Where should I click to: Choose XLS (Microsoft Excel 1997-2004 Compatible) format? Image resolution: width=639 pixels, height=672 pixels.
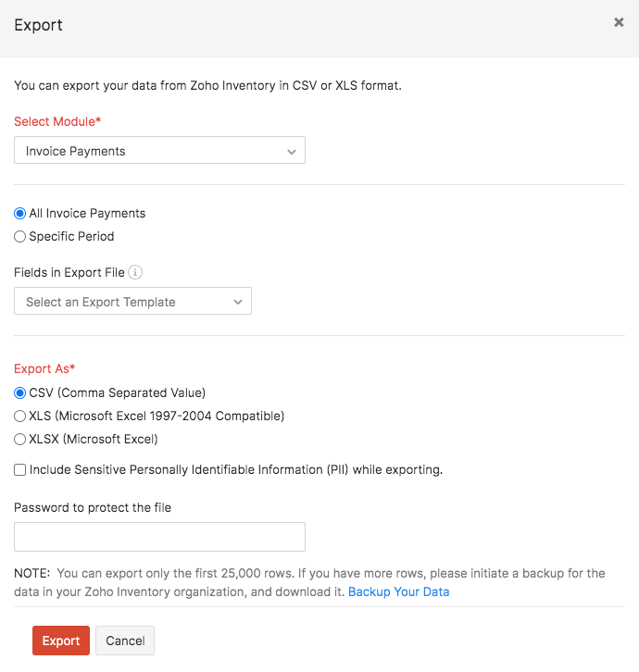click(20, 416)
